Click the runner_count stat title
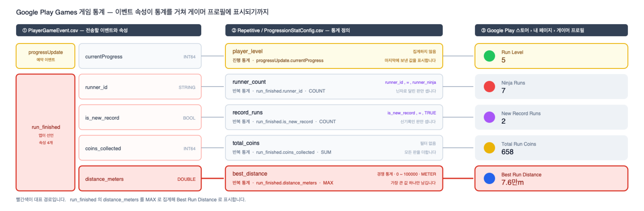 [249, 82]
